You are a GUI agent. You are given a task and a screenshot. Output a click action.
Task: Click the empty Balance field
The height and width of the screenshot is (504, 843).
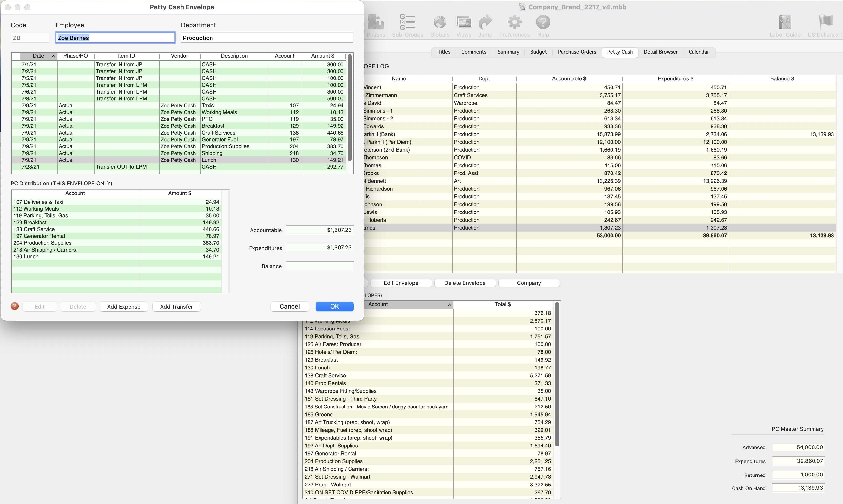pyautogui.click(x=320, y=266)
